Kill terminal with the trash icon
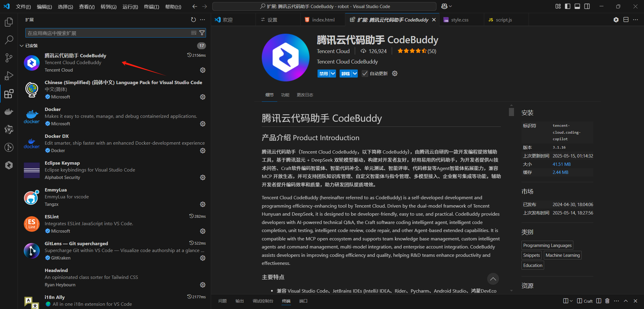Screen dimensions: 644x309 [x=607, y=301]
